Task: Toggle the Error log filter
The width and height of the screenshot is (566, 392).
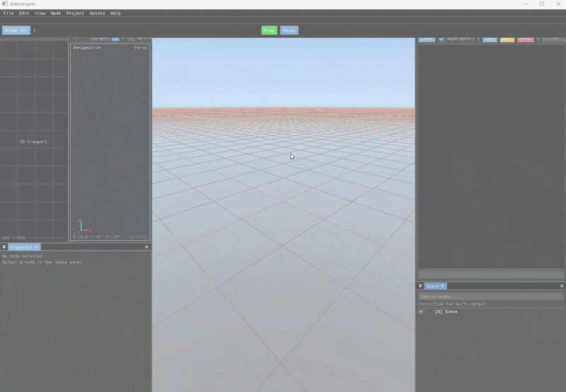Action: point(526,39)
